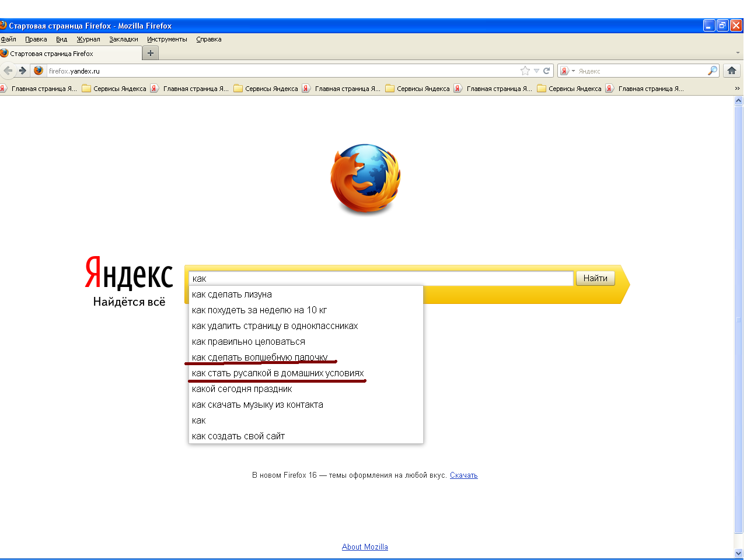This screenshot has width=747, height=560.
Task: Click the large Firefox logo on the page
Action: pos(365,178)
